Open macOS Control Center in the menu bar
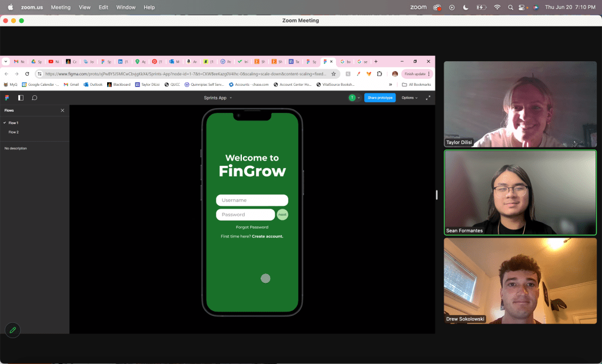This screenshot has height=364, width=602. click(521, 7)
